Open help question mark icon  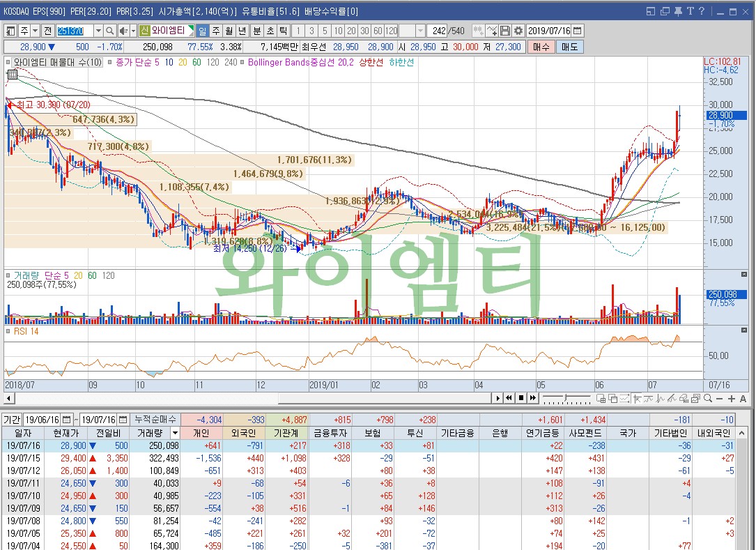pos(702,11)
